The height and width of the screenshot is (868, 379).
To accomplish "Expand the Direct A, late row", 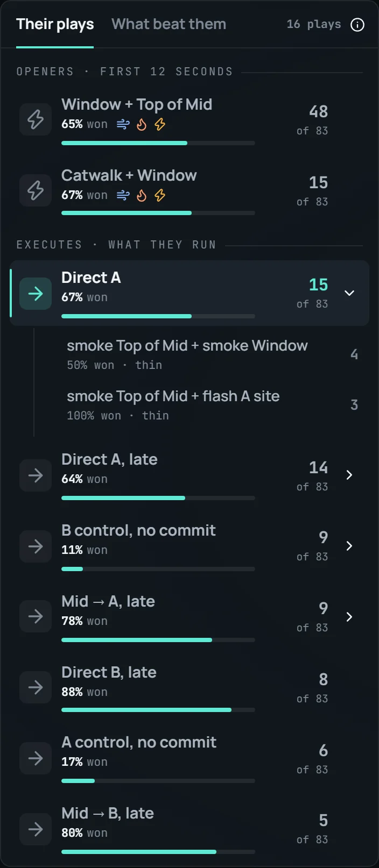I will coord(349,475).
